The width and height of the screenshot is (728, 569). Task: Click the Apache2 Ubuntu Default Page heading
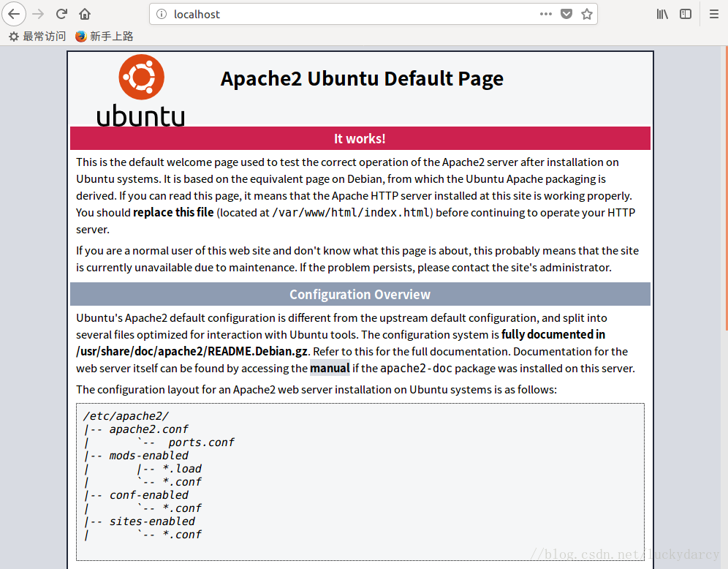coord(362,78)
